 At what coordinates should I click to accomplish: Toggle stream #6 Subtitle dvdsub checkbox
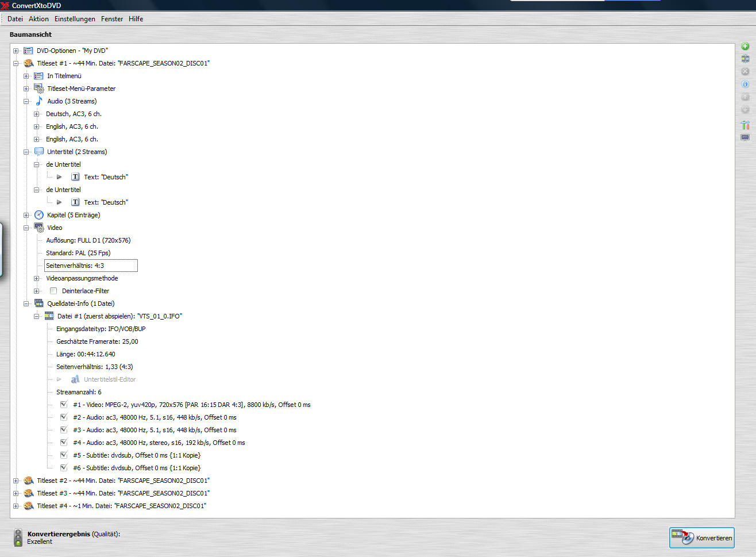tap(64, 468)
